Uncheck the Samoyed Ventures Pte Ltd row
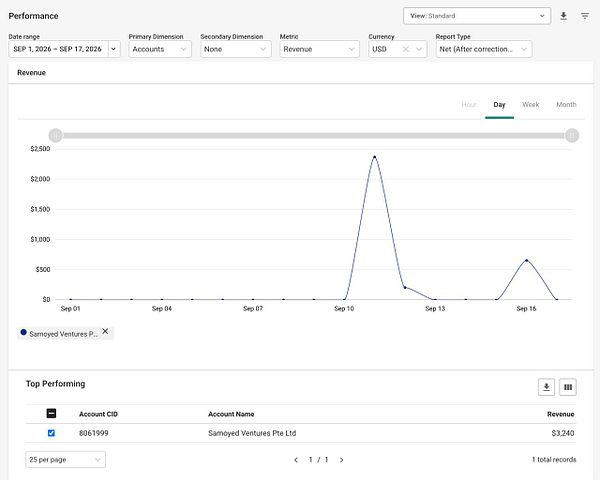Viewport: 600px width, 480px height. tap(51, 433)
